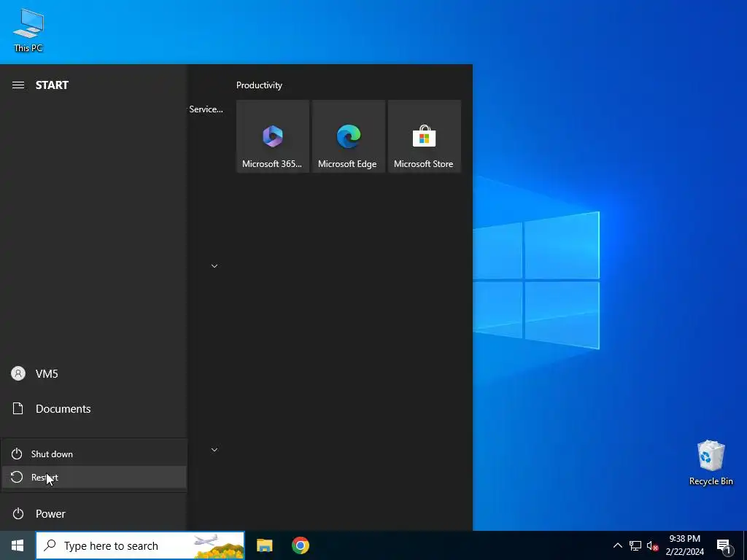Open the muted volume tray icon
This screenshot has height=560, width=747.
coord(652,545)
